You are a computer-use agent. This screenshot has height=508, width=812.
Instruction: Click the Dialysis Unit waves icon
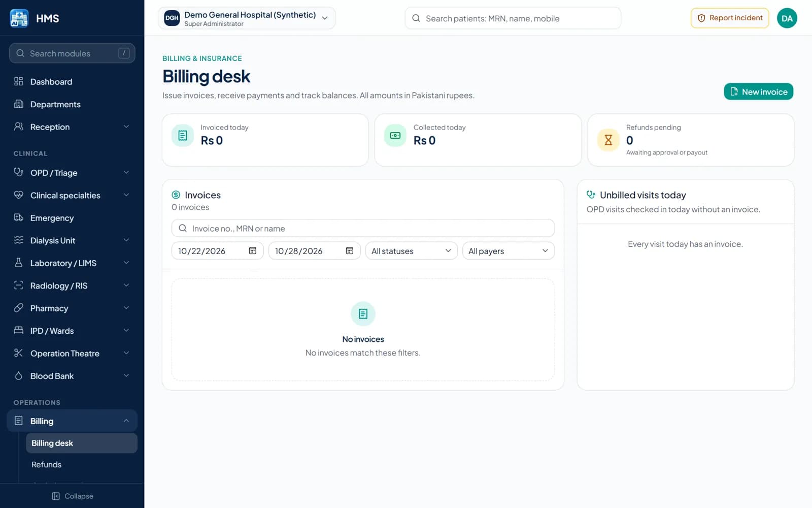[x=19, y=240]
